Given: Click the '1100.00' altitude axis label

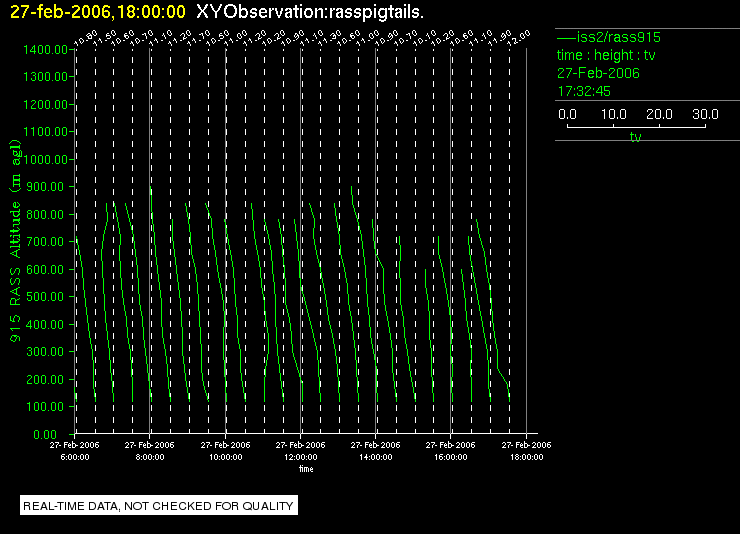Looking at the screenshot, I should pyautogui.click(x=45, y=132).
